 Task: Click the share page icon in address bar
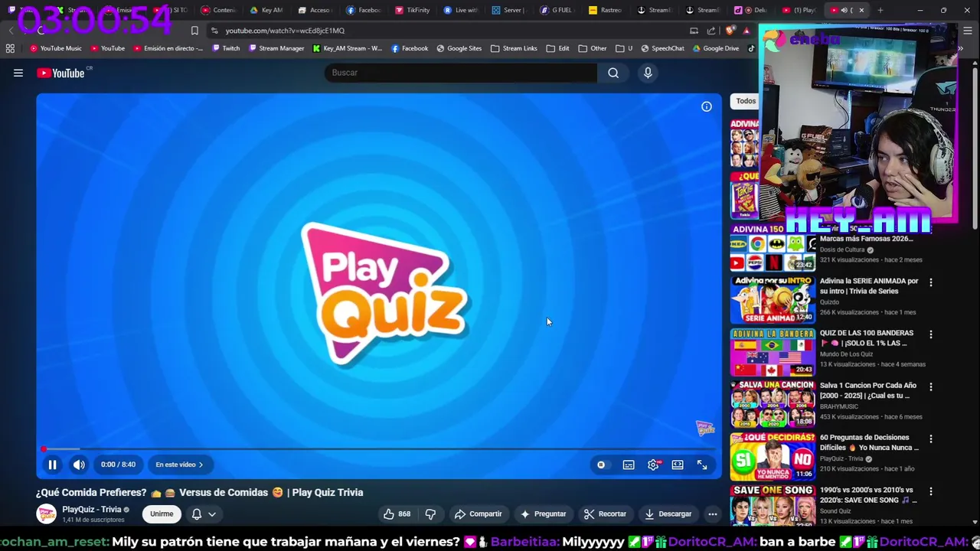pos(711,31)
